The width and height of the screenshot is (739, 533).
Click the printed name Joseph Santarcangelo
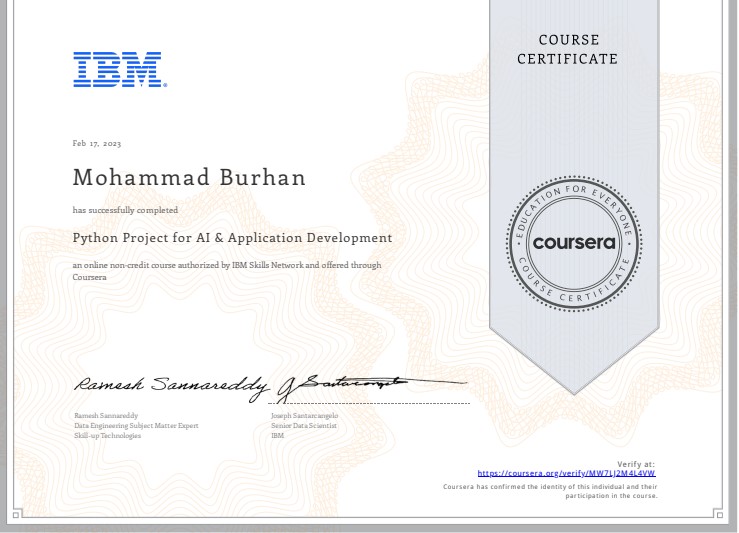(304, 415)
